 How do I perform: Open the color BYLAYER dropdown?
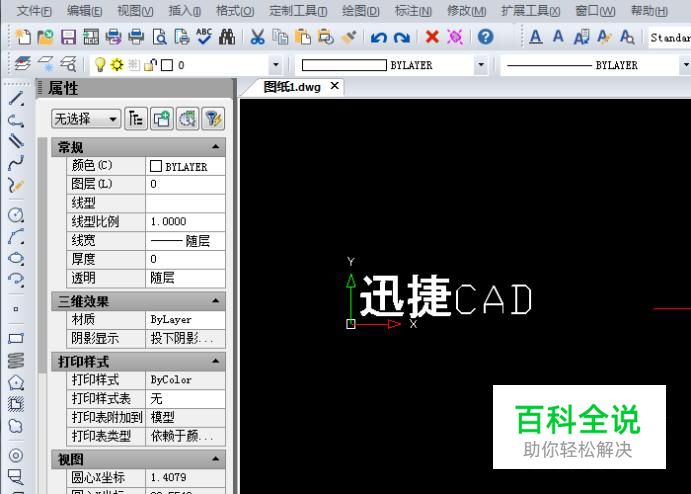point(481,65)
